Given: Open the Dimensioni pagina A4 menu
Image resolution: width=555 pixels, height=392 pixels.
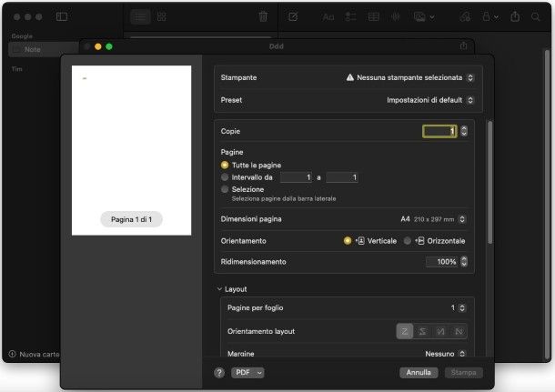Looking at the screenshot, I should 434,219.
